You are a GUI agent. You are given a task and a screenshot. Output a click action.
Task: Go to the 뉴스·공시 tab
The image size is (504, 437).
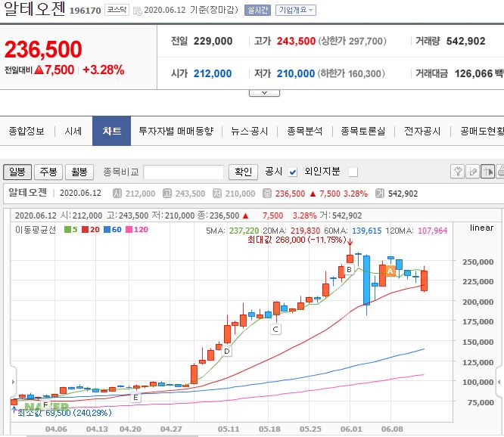pyautogui.click(x=250, y=131)
